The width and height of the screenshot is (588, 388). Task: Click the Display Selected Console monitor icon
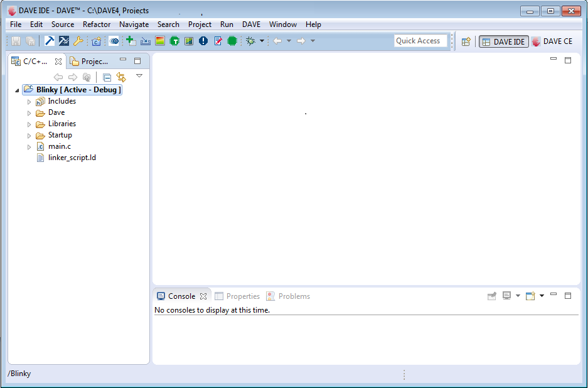pos(506,296)
